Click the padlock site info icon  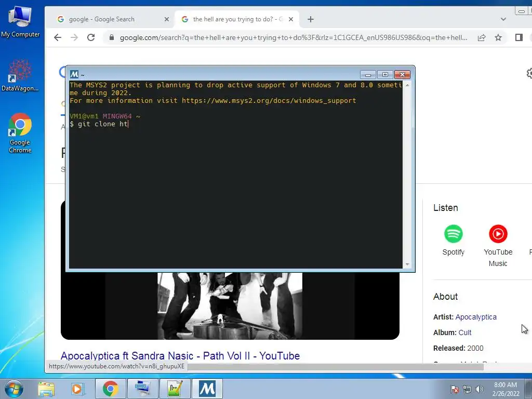tap(112, 37)
